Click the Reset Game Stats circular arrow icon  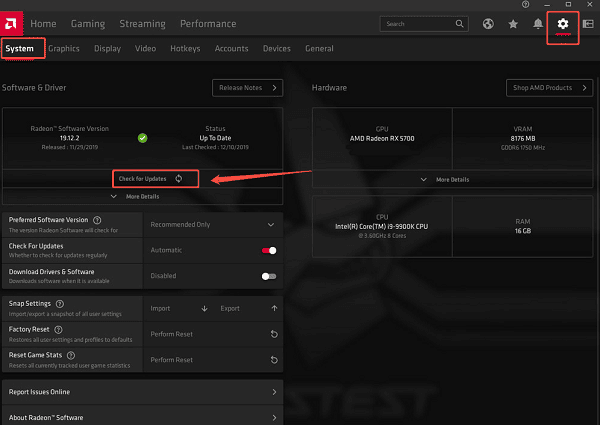click(x=273, y=359)
